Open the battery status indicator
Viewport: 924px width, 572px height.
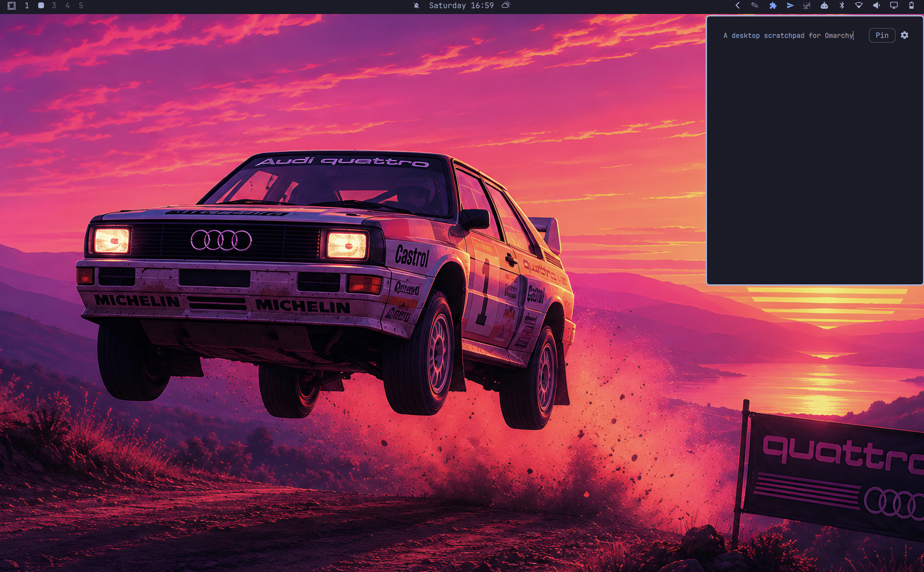911,6
